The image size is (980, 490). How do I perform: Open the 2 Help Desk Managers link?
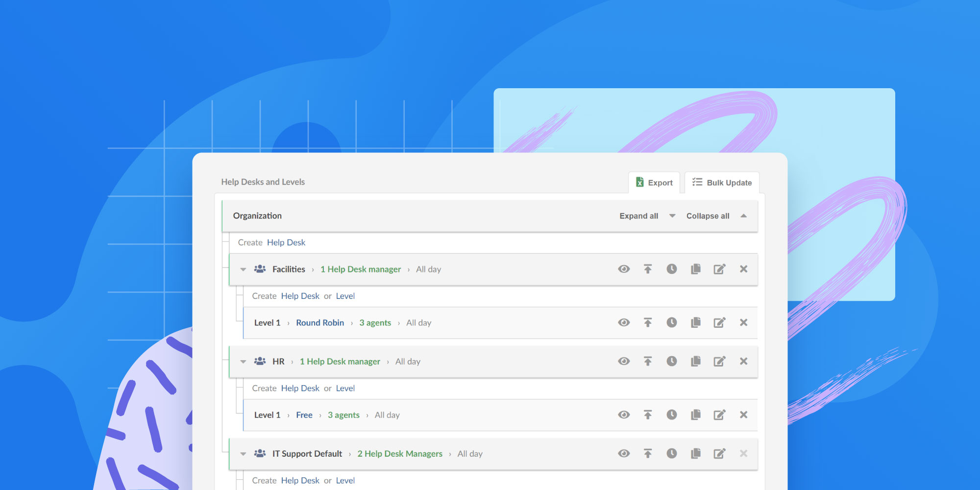tap(399, 454)
